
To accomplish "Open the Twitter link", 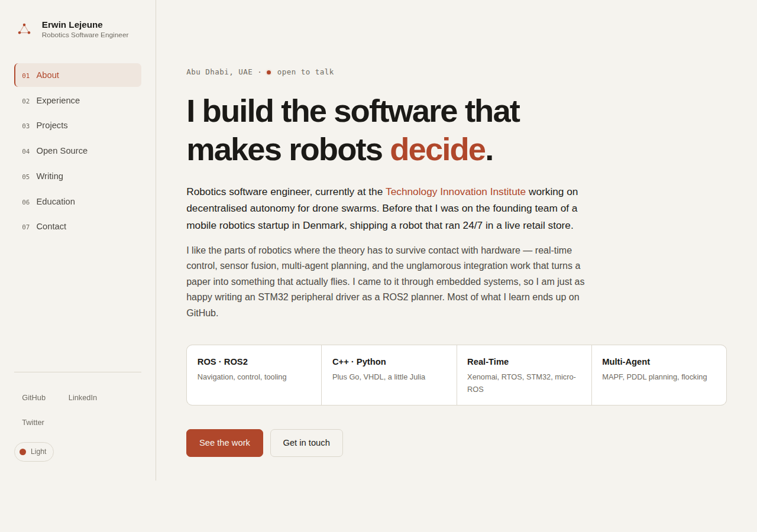I will tap(33, 422).
